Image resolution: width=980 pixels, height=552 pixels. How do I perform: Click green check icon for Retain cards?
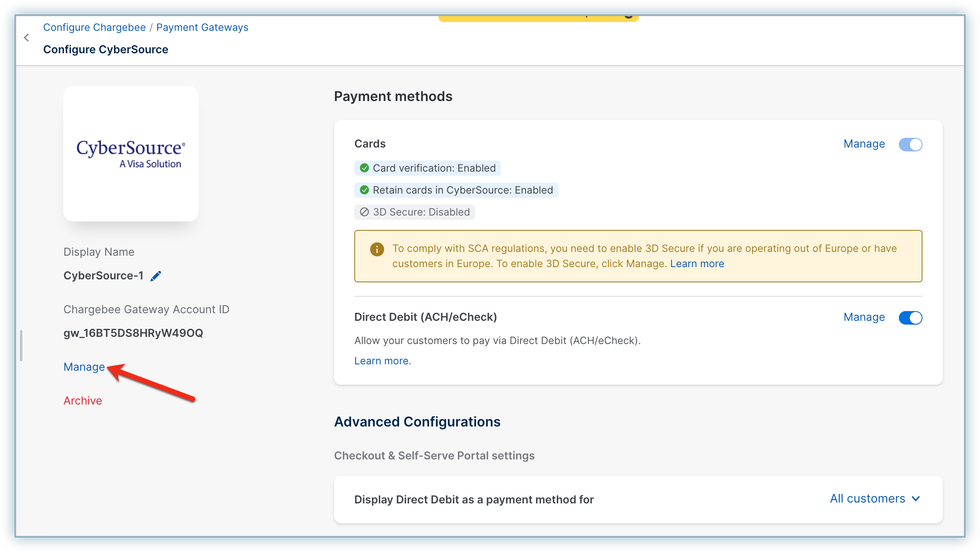pyautogui.click(x=364, y=190)
